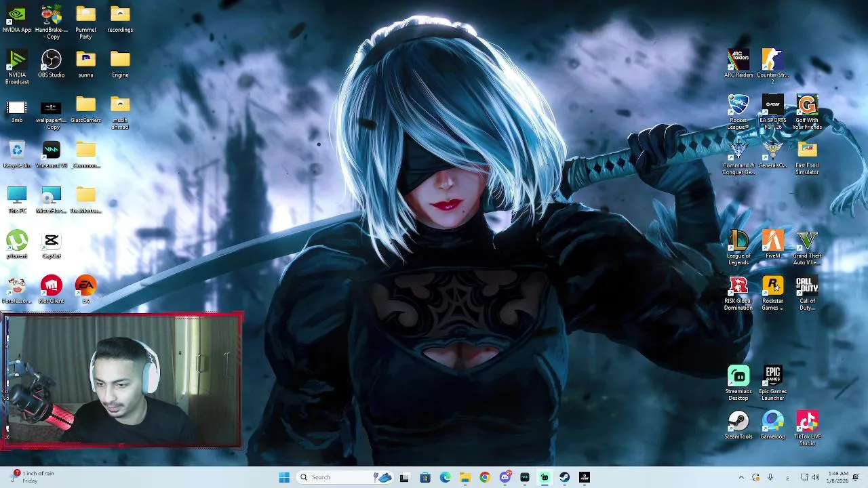The height and width of the screenshot is (488, 868).
Task: Switch to Streamlabs in the taskbar
Action: coord(545,477)
